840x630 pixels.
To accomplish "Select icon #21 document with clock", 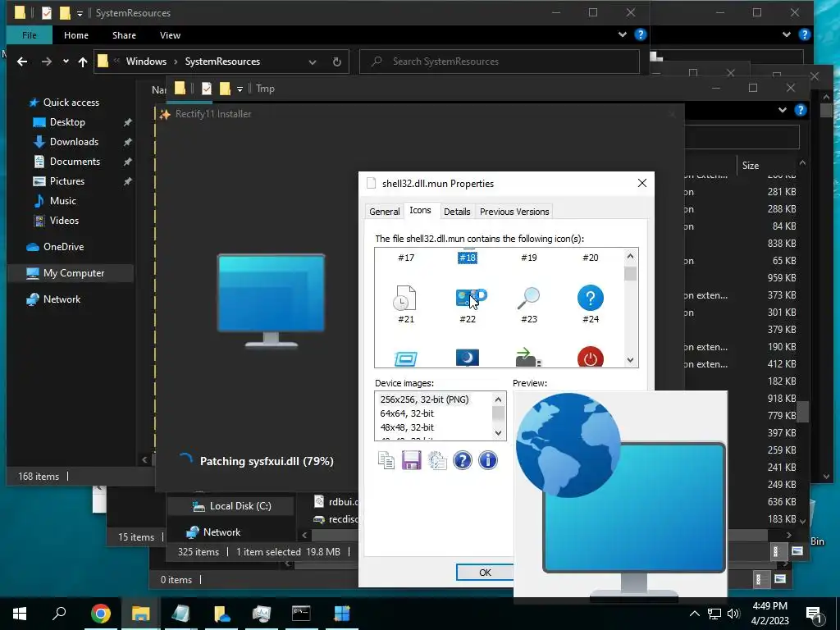I will point(405,298).
